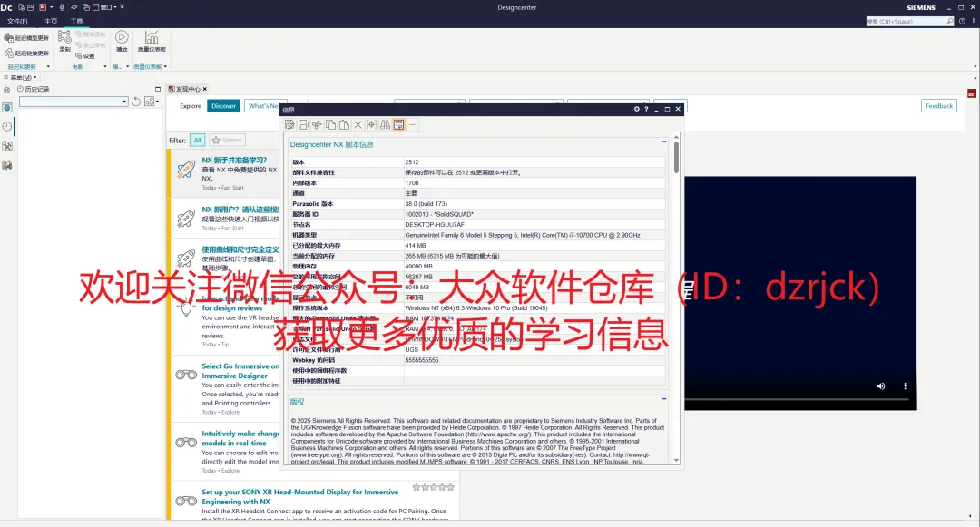980x527 pixels.
Task: Click the Open file icon in quick access toolbar
Action: tap(31, 7)
